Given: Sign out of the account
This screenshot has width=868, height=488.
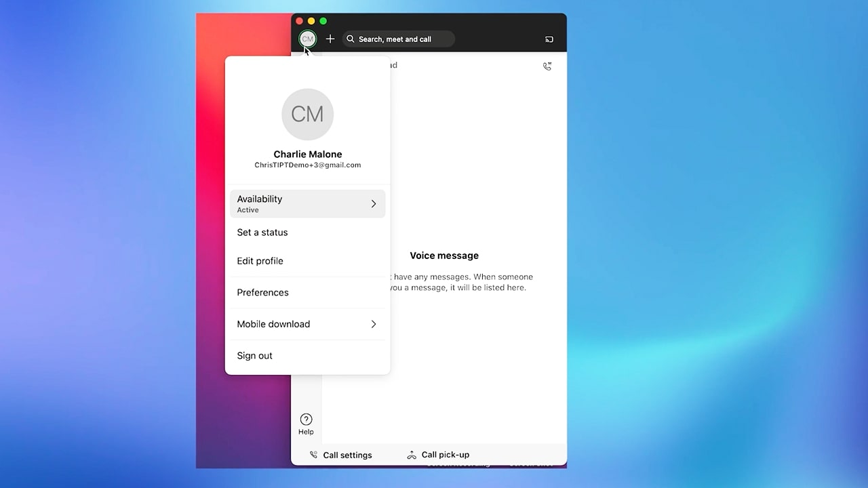Looking at the screenshot, I should tap(254, 356).
